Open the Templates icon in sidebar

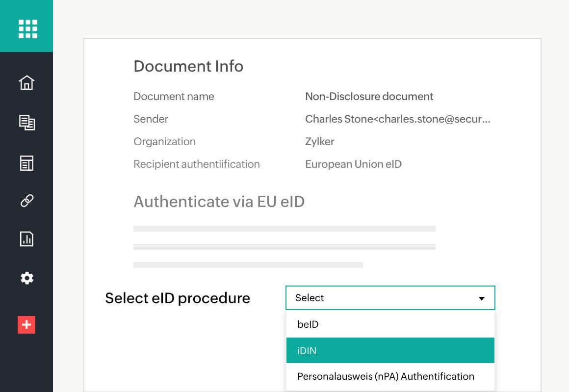(x=26, y=163)
